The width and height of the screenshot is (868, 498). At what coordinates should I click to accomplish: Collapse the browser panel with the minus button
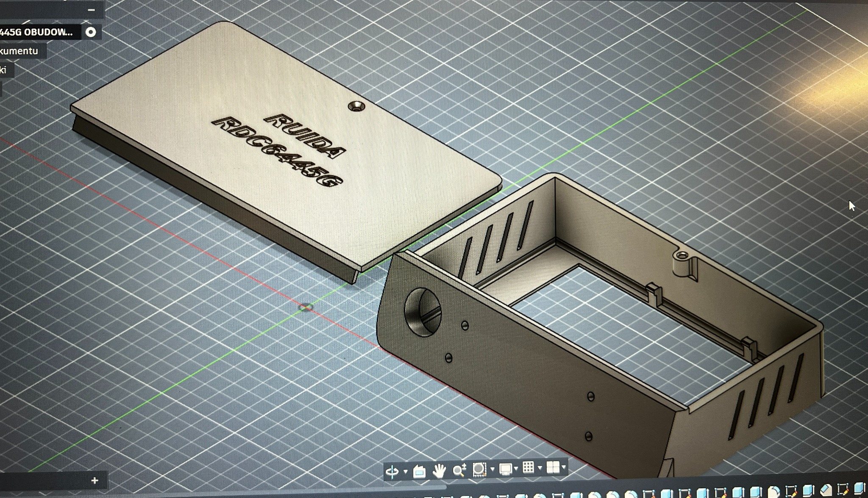[x=92, y=9]
